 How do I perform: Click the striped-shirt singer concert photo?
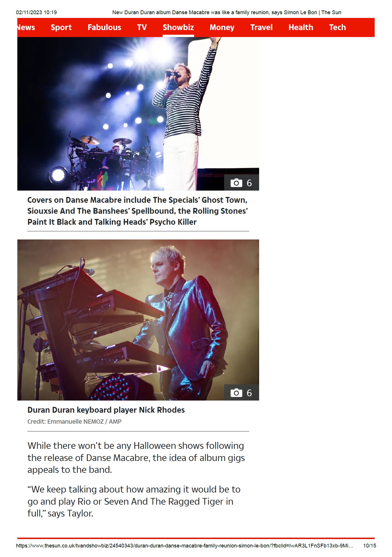[x=138, y=114]
